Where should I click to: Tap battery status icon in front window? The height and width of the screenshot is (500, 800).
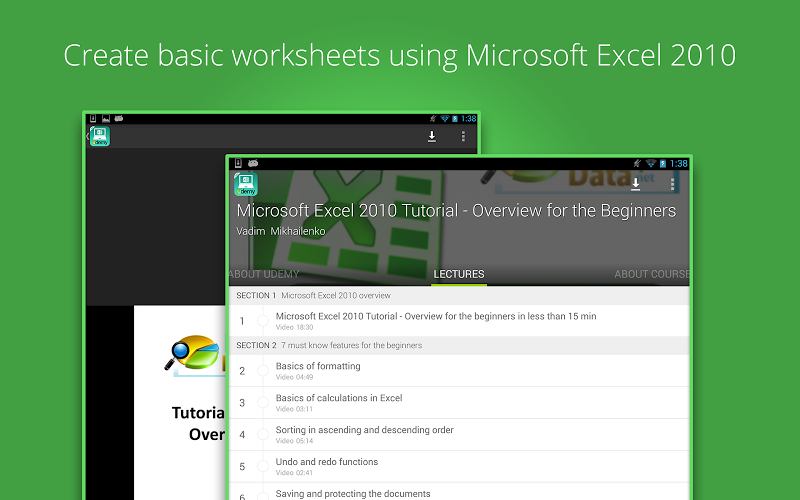coord(663,163)
